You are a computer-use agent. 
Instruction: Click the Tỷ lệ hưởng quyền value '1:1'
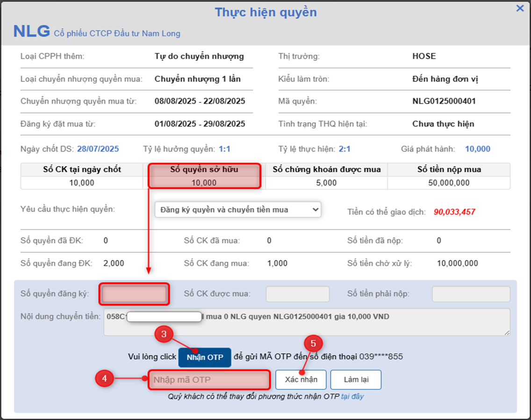(224, 149)
